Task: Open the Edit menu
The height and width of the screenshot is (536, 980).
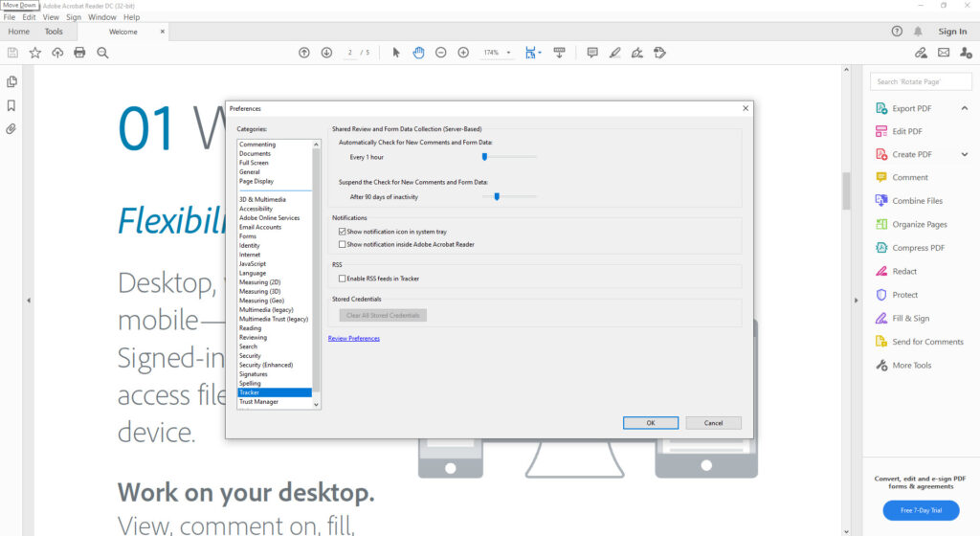Action: 29,17
